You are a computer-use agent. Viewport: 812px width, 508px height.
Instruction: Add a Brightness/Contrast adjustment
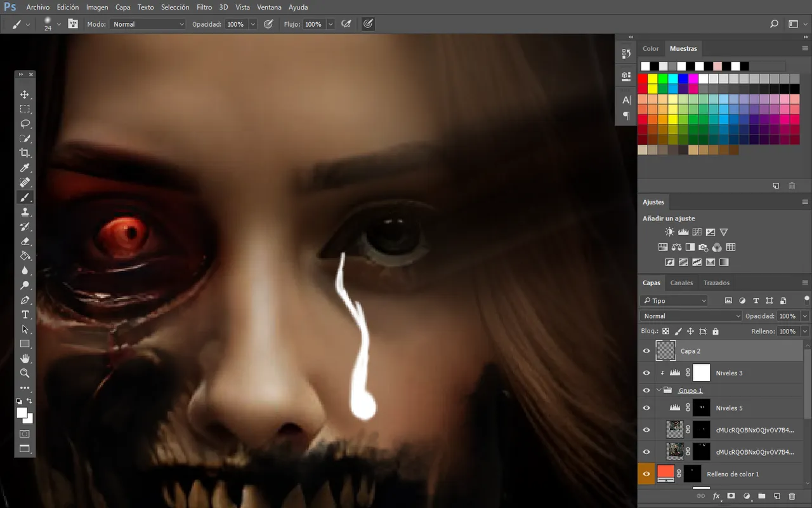[x=669, y=232]
